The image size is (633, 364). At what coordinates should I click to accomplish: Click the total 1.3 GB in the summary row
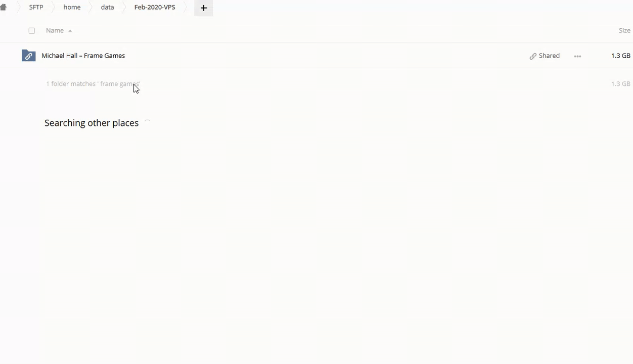click(x=620, y=84)
